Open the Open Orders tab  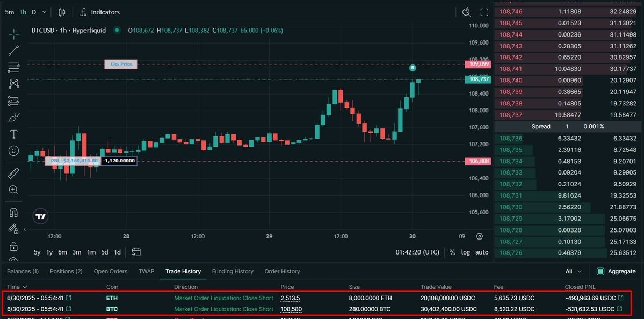point(111,271)
